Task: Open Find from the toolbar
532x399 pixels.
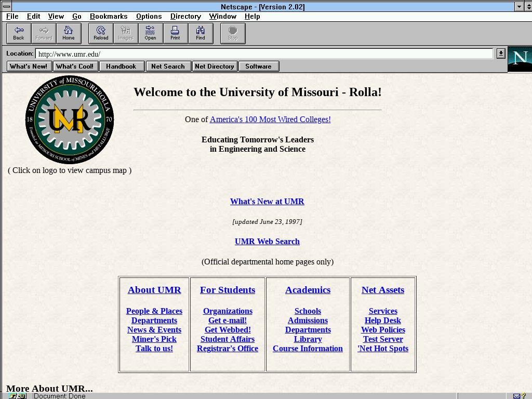Action: [200, 33]
